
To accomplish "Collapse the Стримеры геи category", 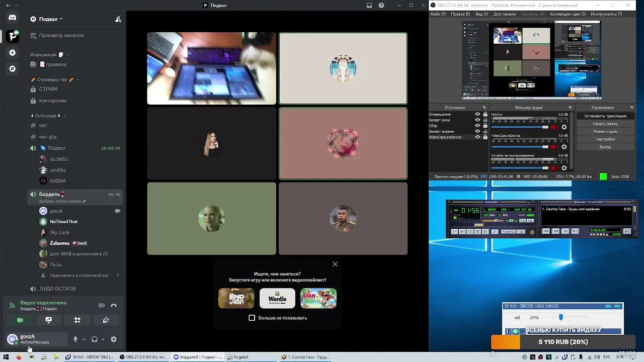I will [x=55, y=79].
